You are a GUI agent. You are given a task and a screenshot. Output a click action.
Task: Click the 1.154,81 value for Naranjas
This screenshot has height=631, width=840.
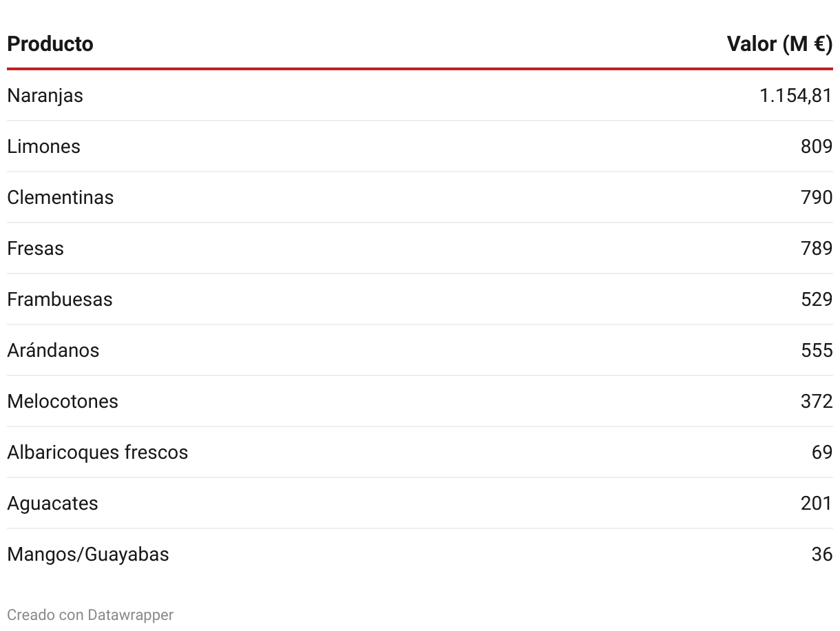pyautogui.click(x=796, y=95)
